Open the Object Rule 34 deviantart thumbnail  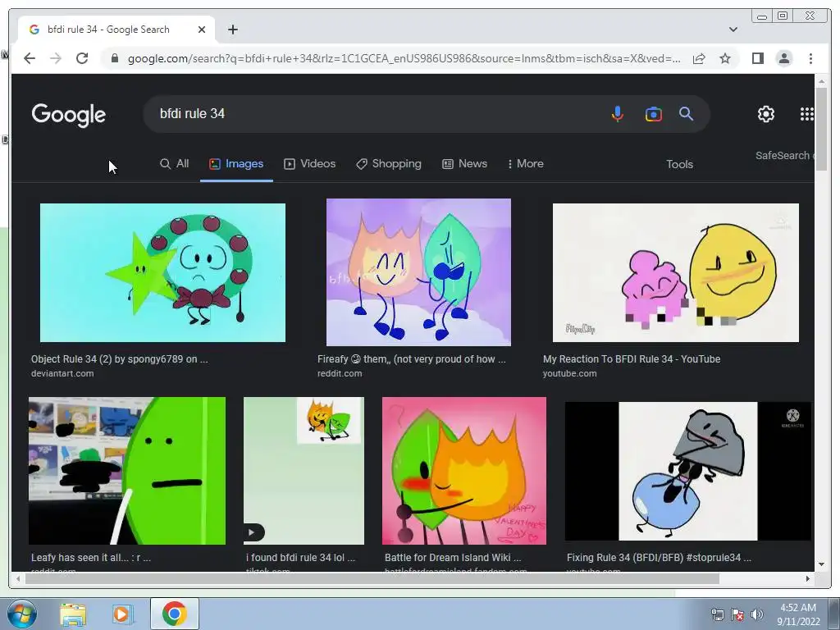(x=163, y=272)
